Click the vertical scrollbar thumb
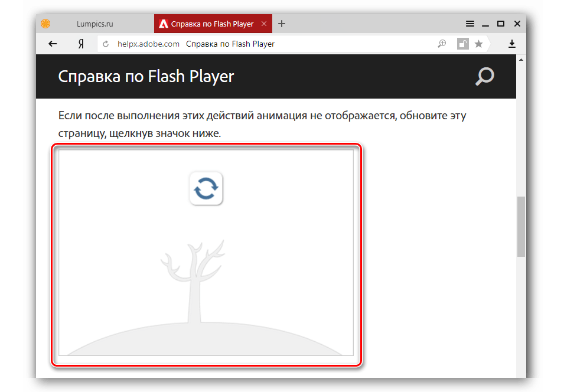This screenshot has height=392, width=564. 521,227
